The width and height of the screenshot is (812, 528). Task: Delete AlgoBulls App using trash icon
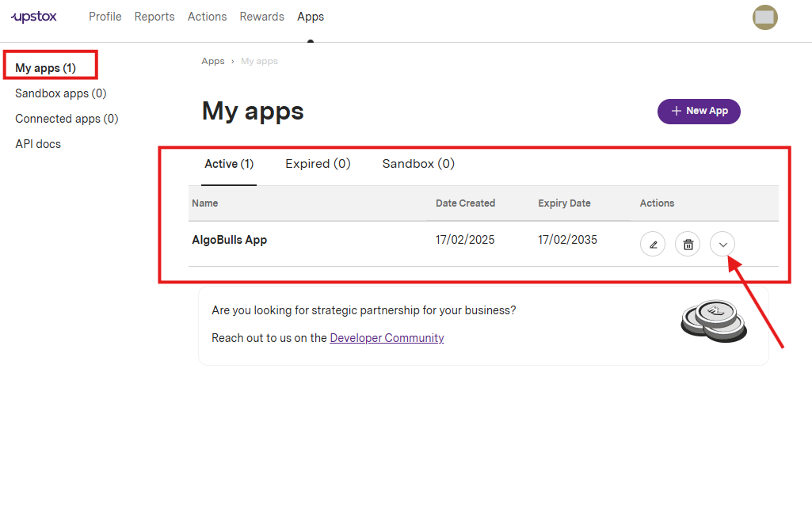point(688,245)
